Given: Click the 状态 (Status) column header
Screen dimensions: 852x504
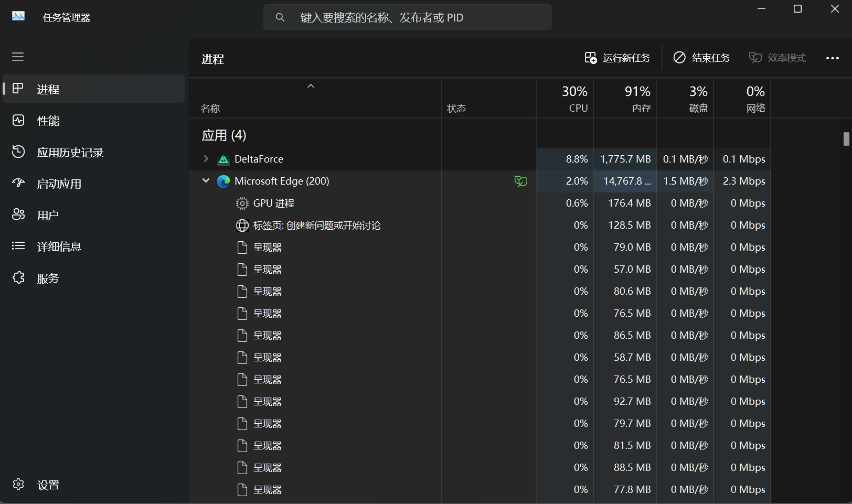Looking at the screenshot, I should click(x=489, y=99).
